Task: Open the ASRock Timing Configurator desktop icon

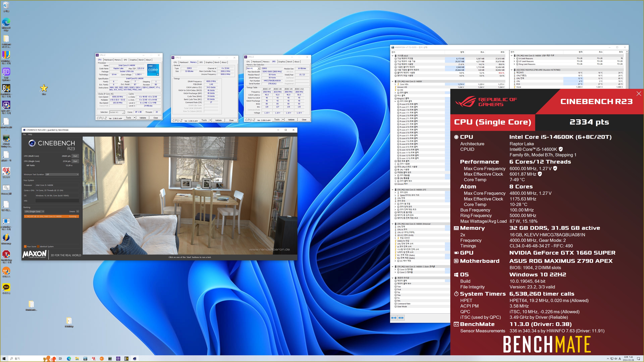Action: click(x=6, y=141)
